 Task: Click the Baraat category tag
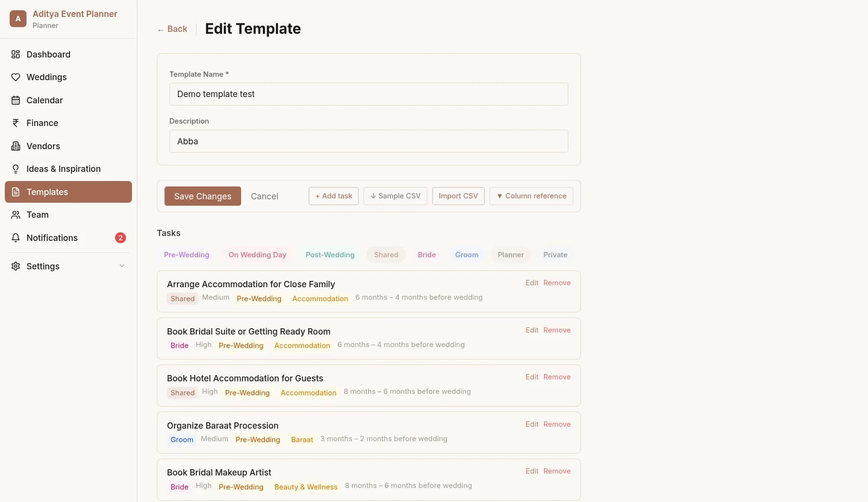pyautogui.click(x=302, y=439)
